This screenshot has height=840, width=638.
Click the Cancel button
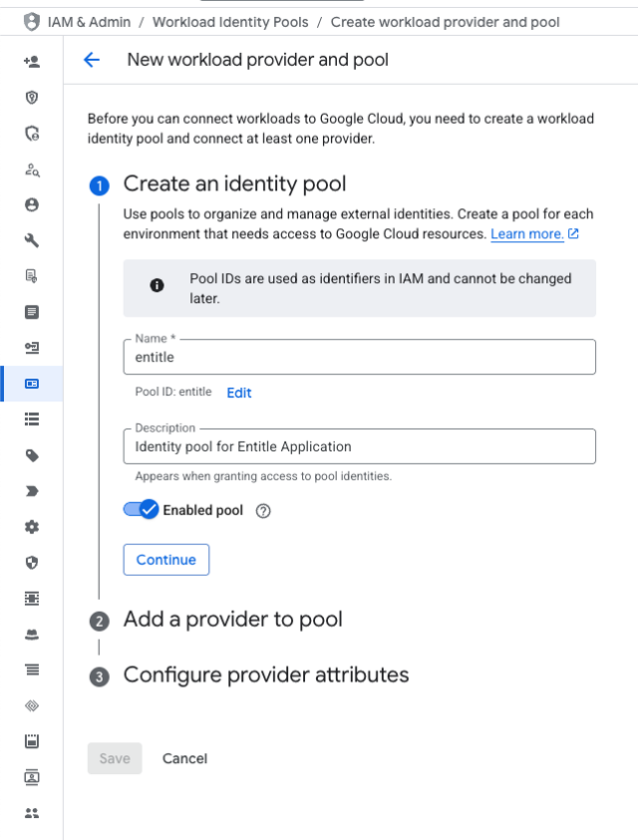184,758
